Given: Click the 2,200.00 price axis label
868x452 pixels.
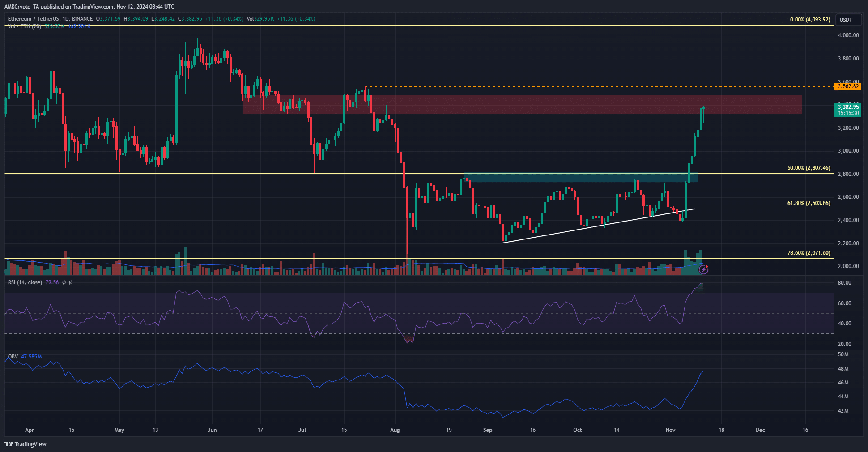Looking at the screenshot, I should [x=848, y=243].
